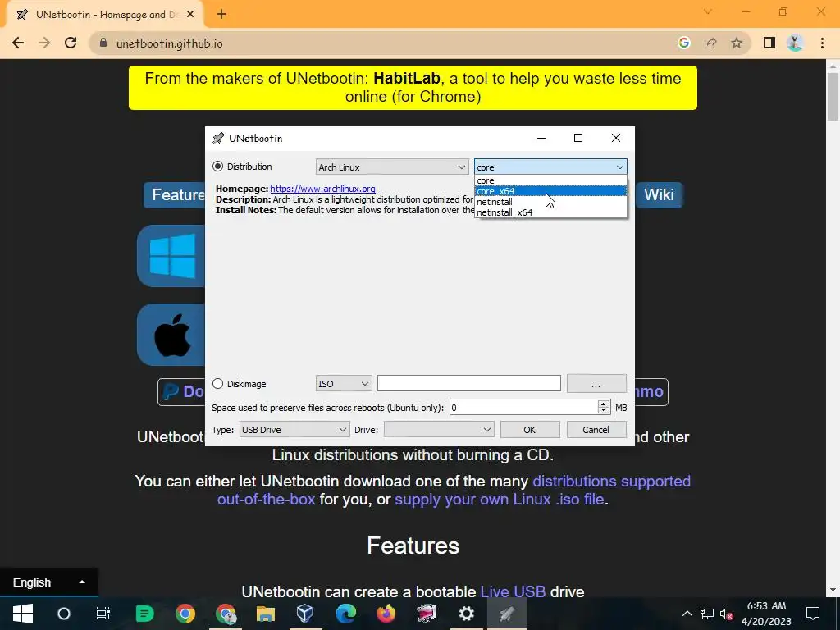
Task: Click OK in UNetbootin dialog
Action: tap(530, 430)
